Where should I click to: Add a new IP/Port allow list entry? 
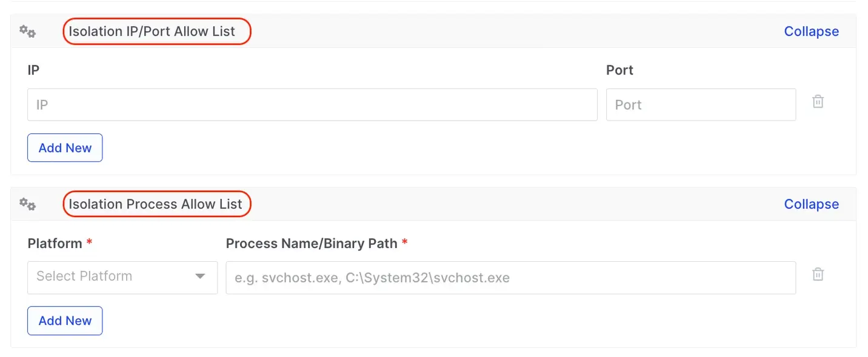pos(65,148)
